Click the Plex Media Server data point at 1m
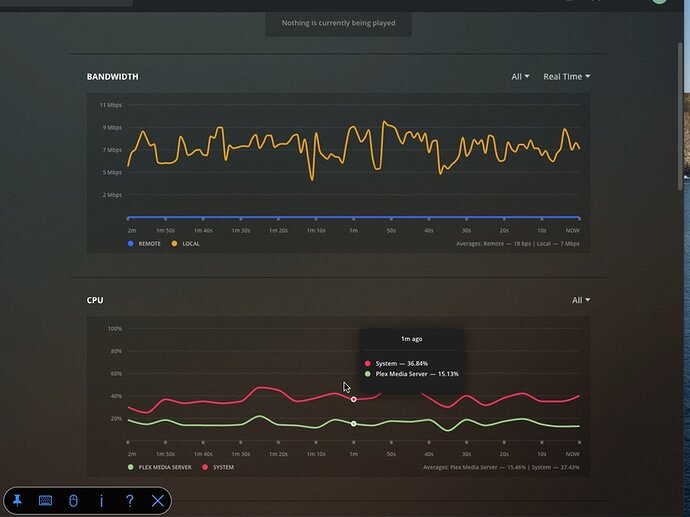 pos(353,424)
